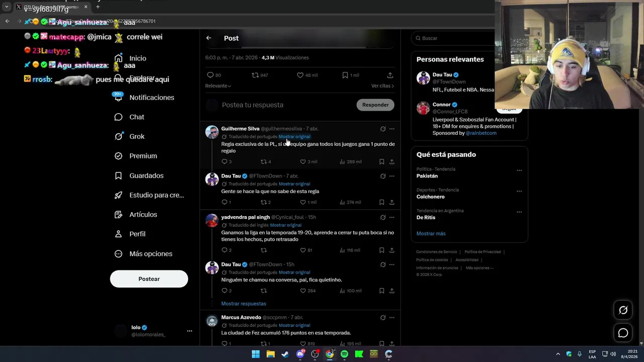Viewport: 644px width, 362px height.
Task: Show original text of Guilherme Silva's reply
Action: (294, 137)
